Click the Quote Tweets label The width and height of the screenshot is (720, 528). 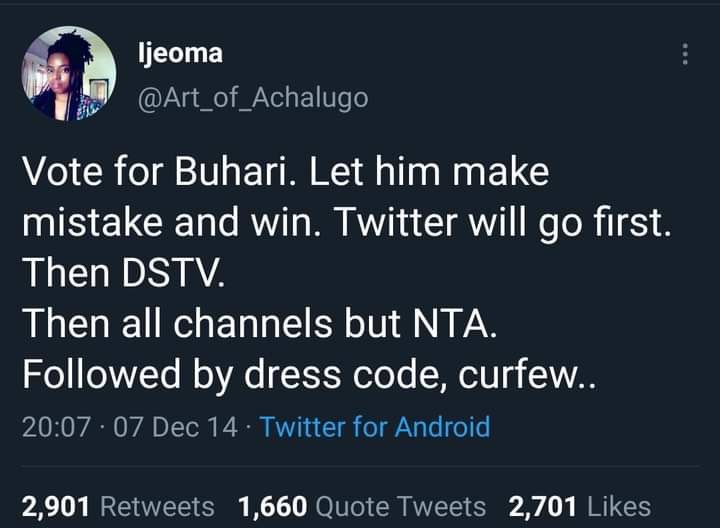tap(400, 507)
